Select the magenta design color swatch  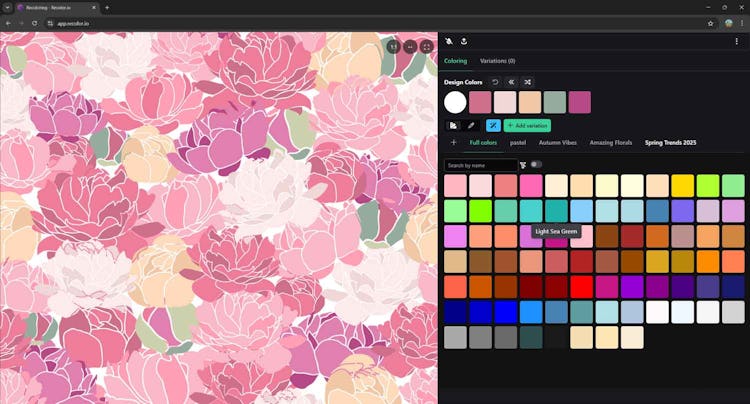tap(580, 102)
